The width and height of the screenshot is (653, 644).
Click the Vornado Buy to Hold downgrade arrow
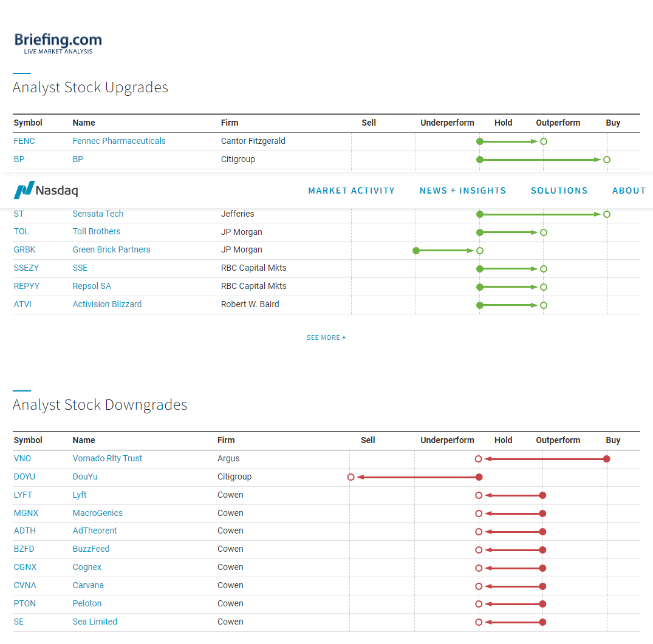click(542, 459)
